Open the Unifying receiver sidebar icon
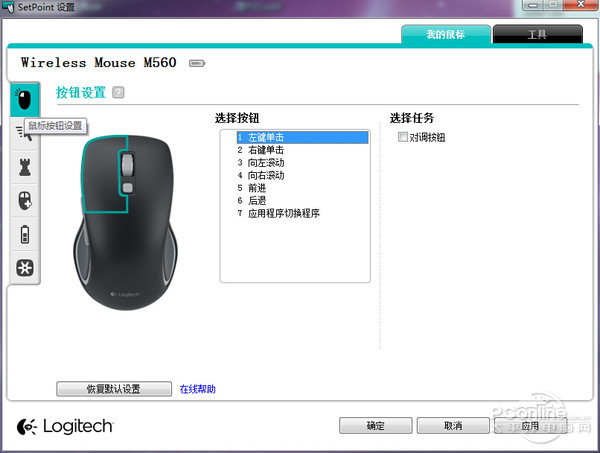This screenshot has width=600, height=453. pyautogui.click(x=24, y=267)
